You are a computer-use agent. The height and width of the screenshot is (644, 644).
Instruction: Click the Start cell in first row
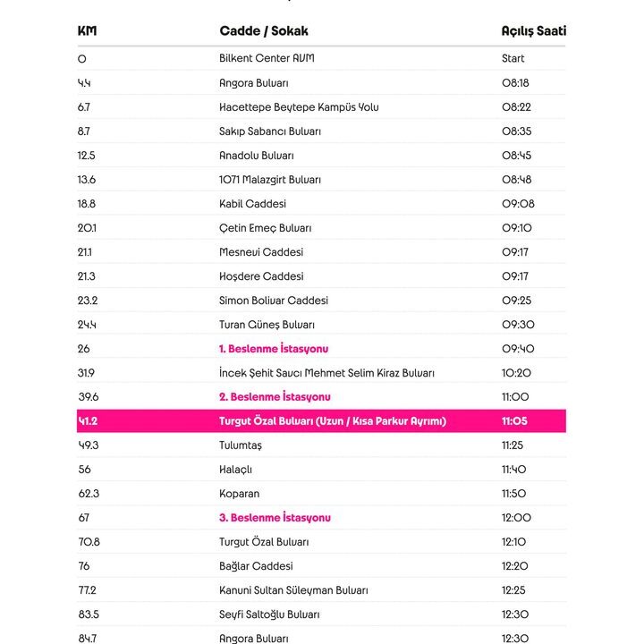(513, 58)
